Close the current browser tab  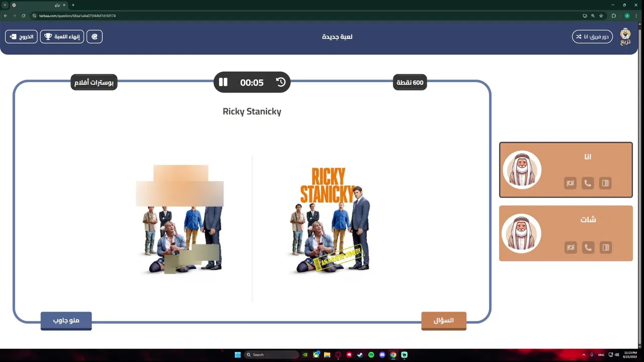coord(64,5)
